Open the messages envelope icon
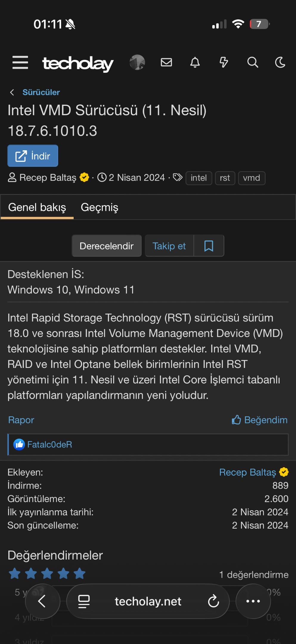 (166, 62)
